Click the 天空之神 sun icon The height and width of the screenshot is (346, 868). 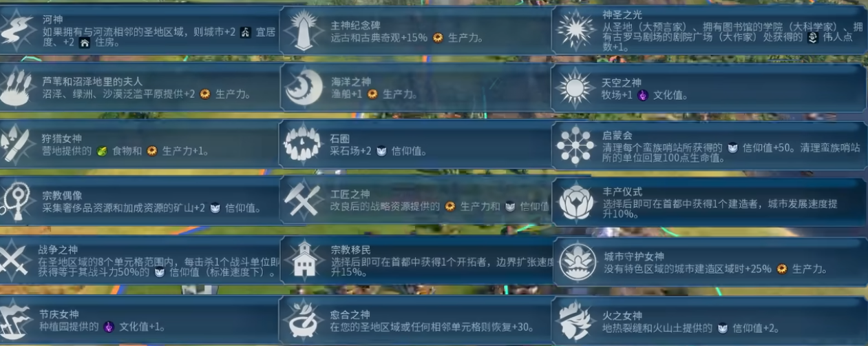point(575,88)
